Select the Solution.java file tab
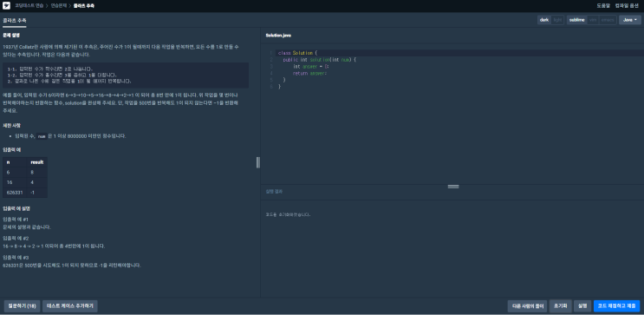Screen dimensions: 644x315 click(278, 36)
